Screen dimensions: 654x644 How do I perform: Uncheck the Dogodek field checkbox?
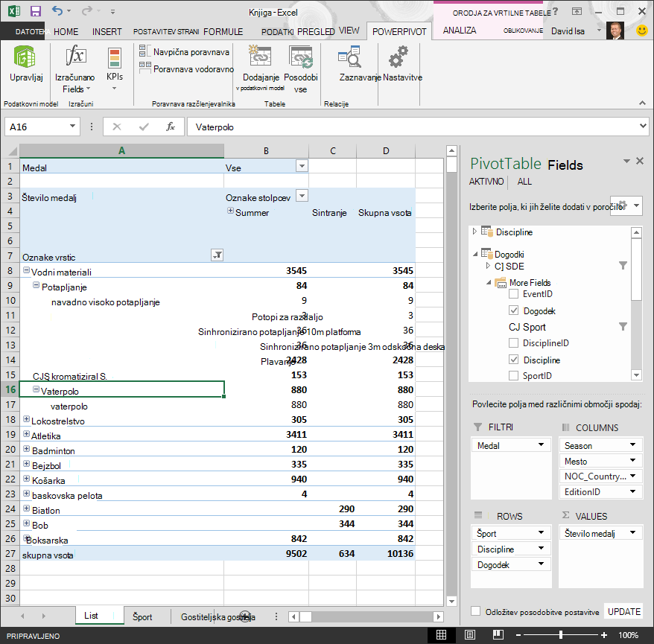[513, 310]
